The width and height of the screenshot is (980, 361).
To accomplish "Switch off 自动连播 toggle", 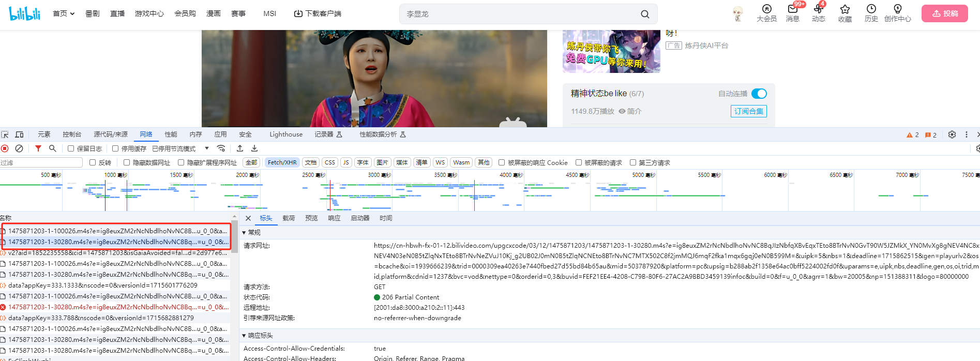I will click(759, 94).
